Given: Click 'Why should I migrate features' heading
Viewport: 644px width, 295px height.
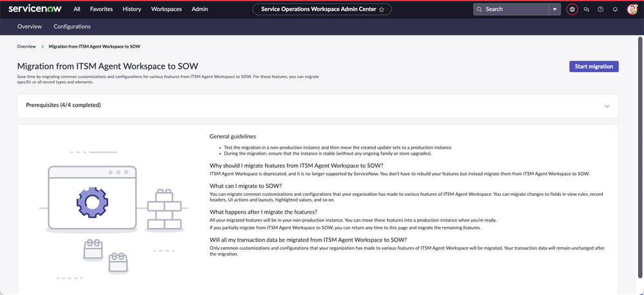Looking at the screenshot, I should click(296, 166).
